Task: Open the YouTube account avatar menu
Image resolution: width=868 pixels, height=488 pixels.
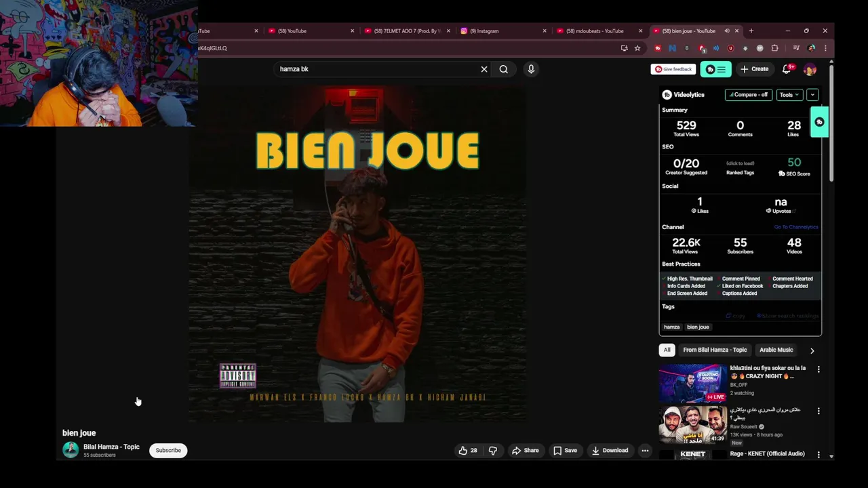Action: (810, 69)
